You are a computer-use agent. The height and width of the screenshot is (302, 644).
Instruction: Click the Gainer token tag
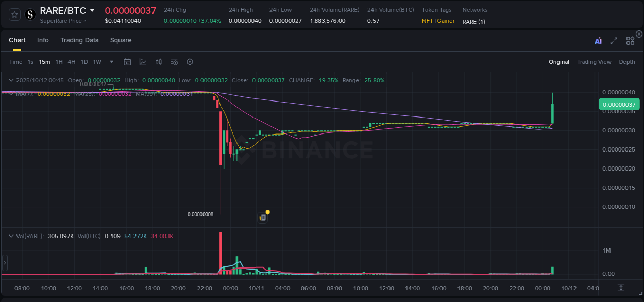pos(445,21)
